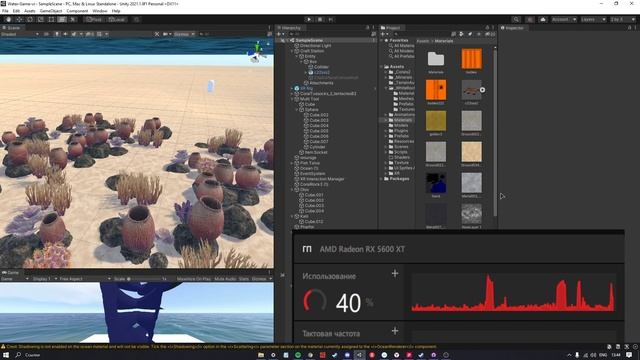Open the cloud services icon
Image resolution: width=640 pixels, height=360 pixels.
pyautogui.click(x=543, y=19)
